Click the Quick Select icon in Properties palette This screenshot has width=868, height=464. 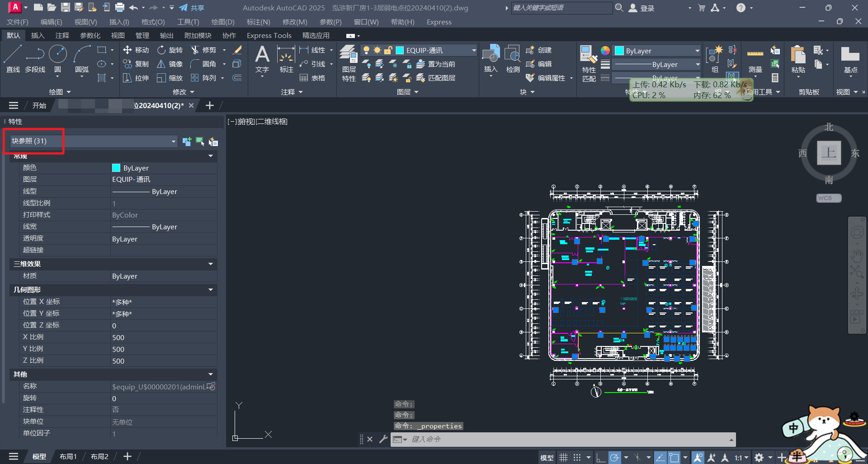213,142
